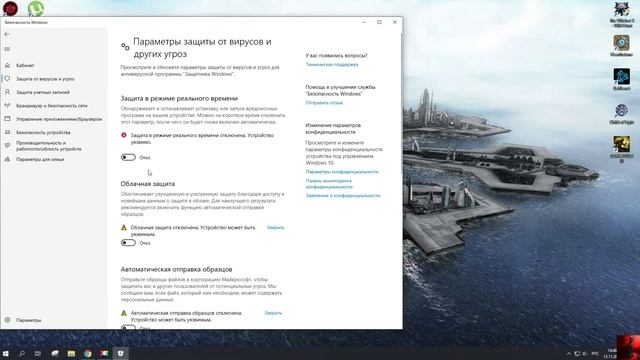Click the gear Параметры icon in the sidebar
This screenshot has width=640, height=360.
(x=7, y=320)
